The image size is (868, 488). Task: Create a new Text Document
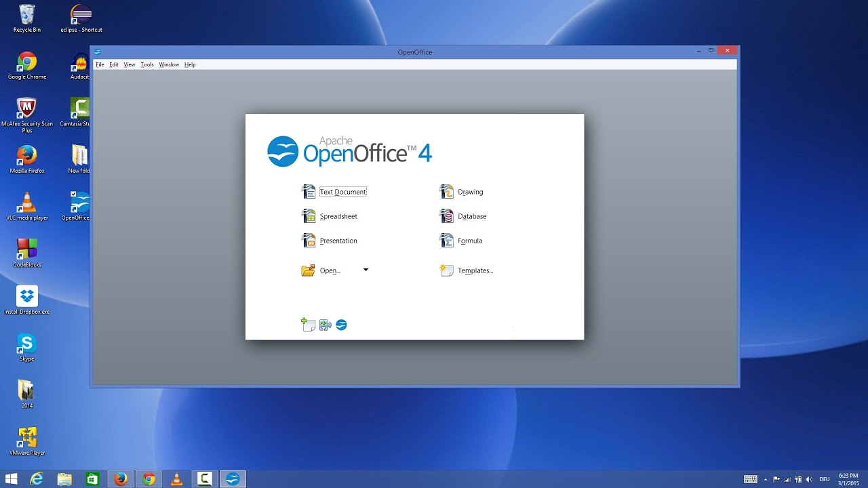click(x=334, y=192)
